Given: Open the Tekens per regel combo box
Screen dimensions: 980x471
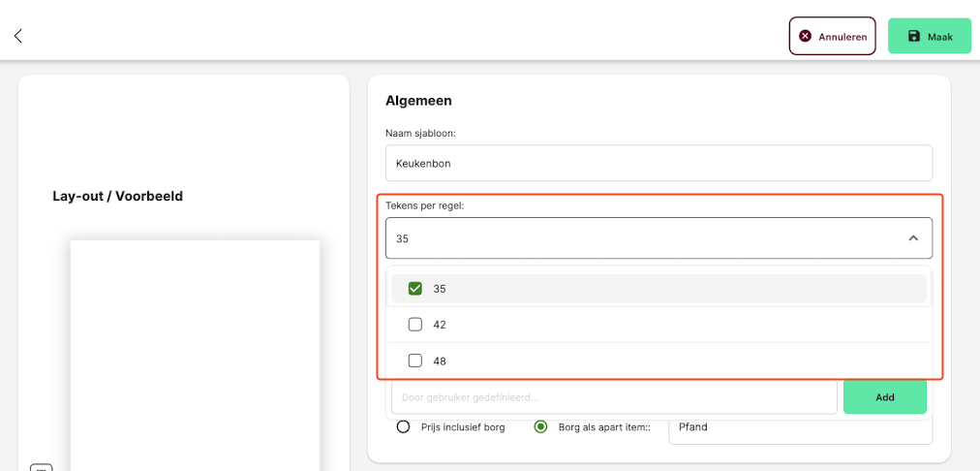Looking at the screenshot, I should pos(658,238).
